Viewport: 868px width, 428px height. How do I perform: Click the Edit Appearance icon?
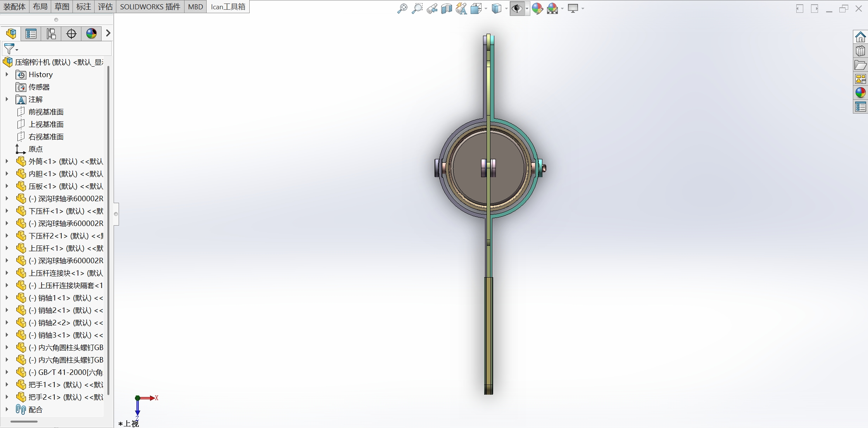(x=537, y=8)
